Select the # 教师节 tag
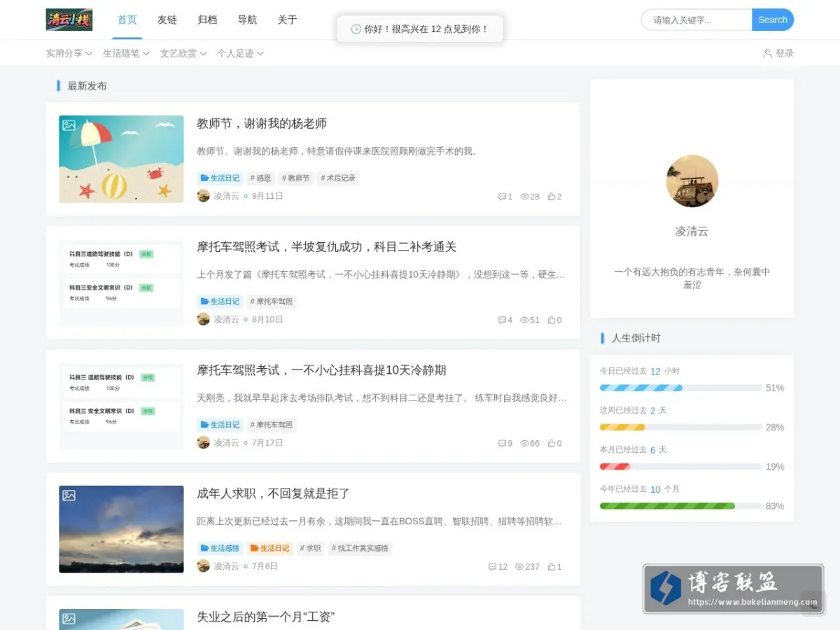840x630 pixels. (296, 178)
